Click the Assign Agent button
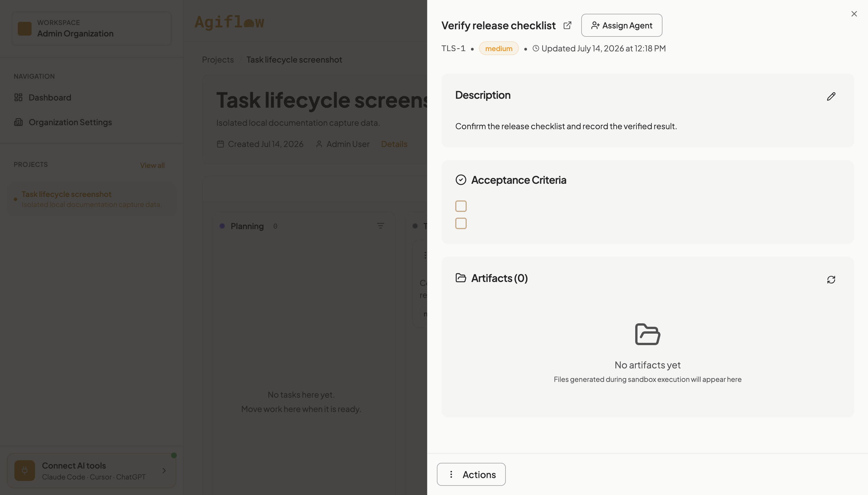 (x=622, y=25)
